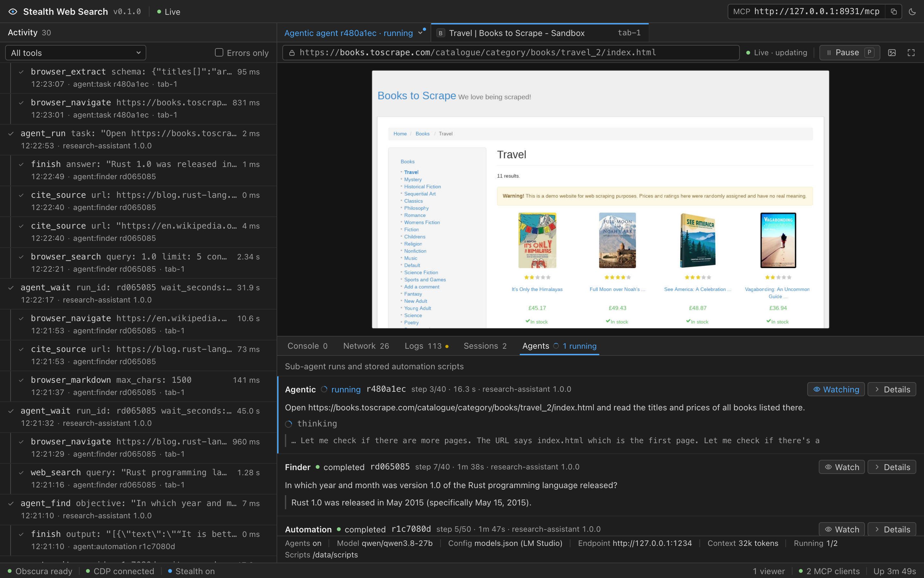Open the Historical Fiction category link
This screenshot has width=924, height=578.
coord(422,187)
